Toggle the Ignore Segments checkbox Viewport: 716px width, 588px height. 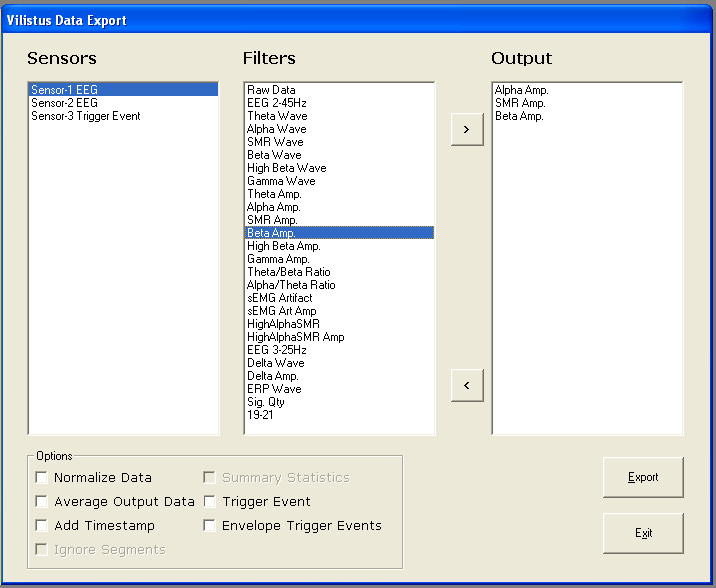42,550
